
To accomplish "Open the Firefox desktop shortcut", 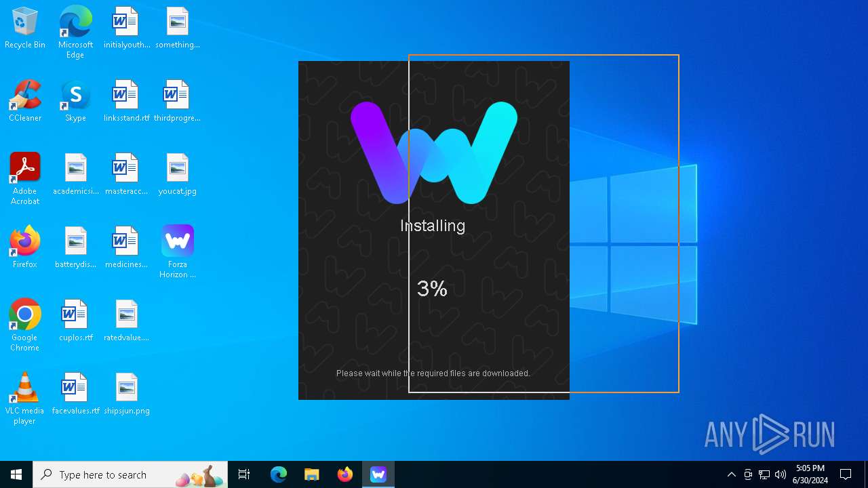I will tap(25, 247).
